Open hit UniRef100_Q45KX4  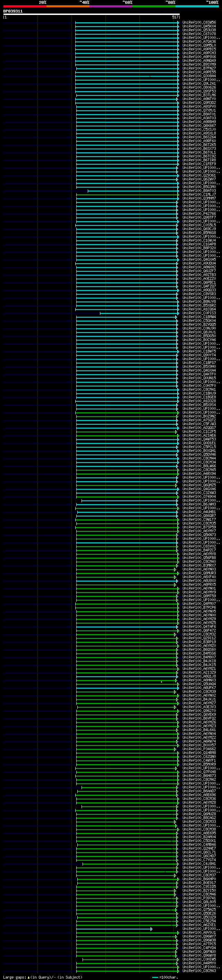click(199, 26)
